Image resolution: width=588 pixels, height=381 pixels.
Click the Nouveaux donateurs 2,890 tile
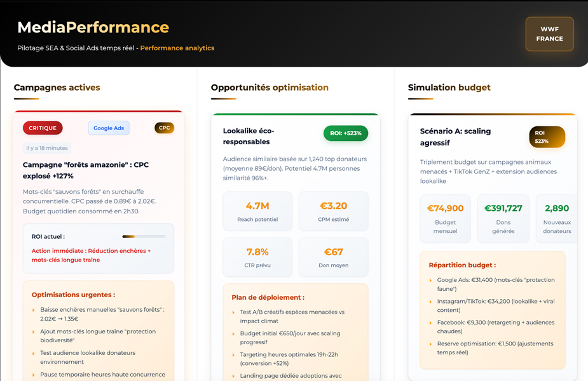coord(556,218)
